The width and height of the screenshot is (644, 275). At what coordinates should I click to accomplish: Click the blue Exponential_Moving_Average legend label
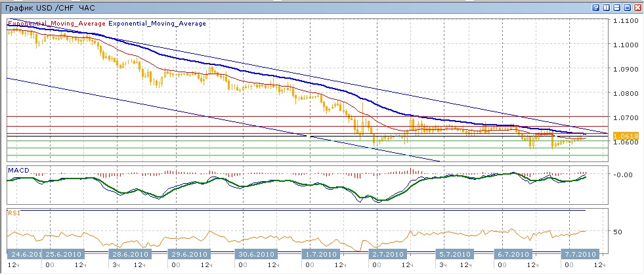[x=157, y=24]
